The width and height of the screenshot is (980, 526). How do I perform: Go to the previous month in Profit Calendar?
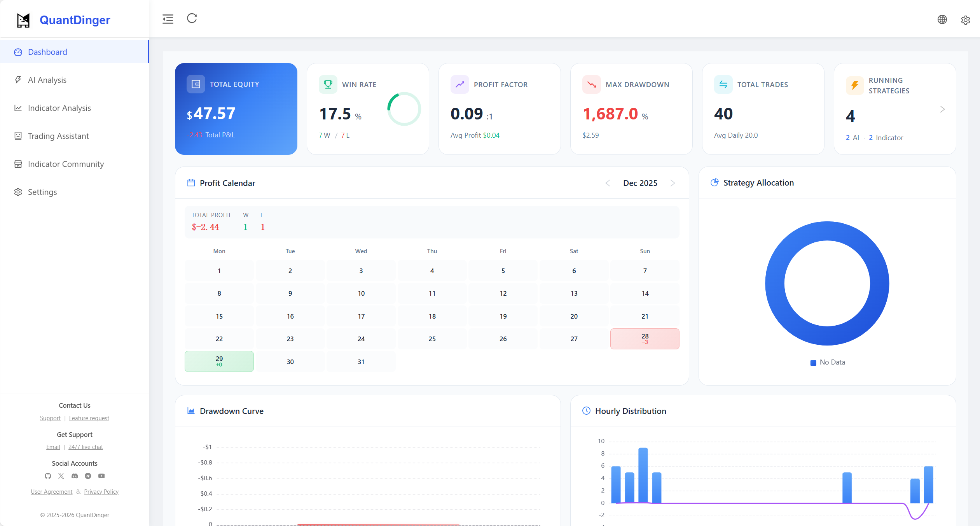608,183
